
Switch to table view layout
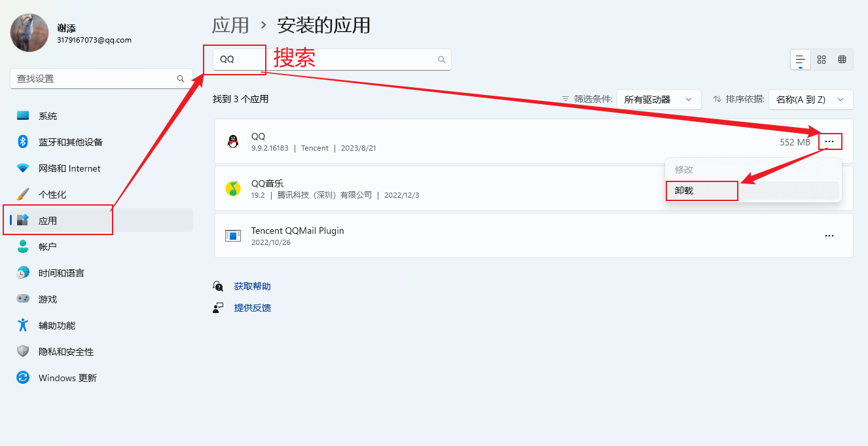(x=842, y=60)
